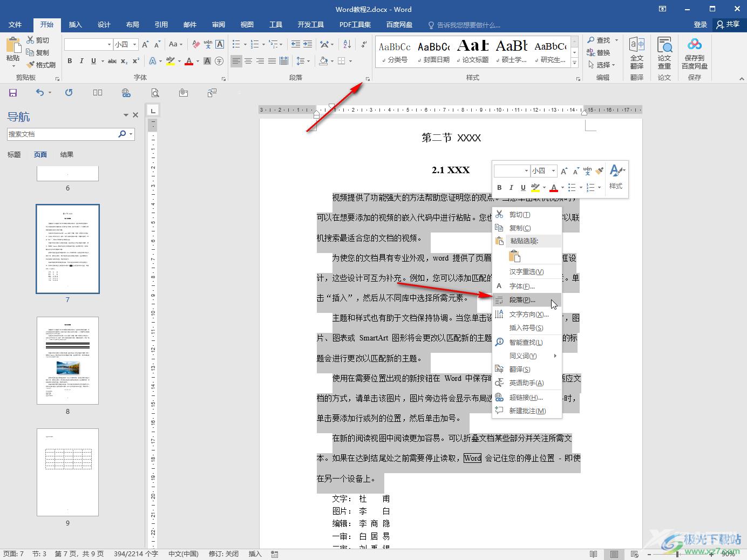Select 段落(P)... from context menu
Image resolution: width=747 pixels, height=560 pixels.
coord(527,300)
